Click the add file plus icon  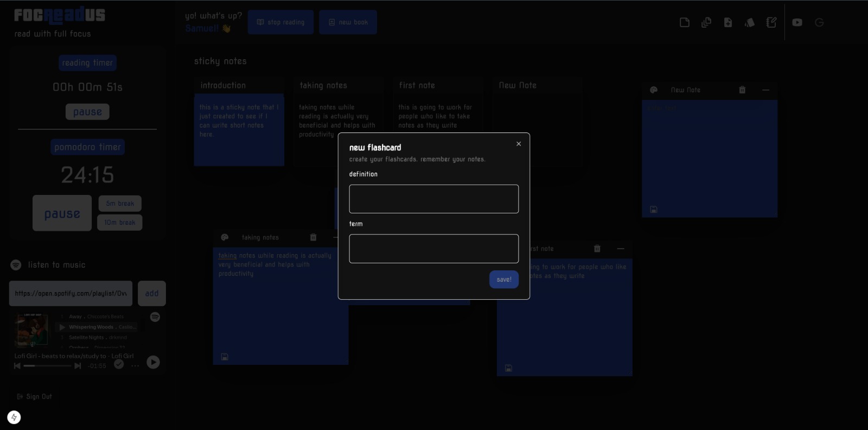pyautogui.click(x=728, y=22)
